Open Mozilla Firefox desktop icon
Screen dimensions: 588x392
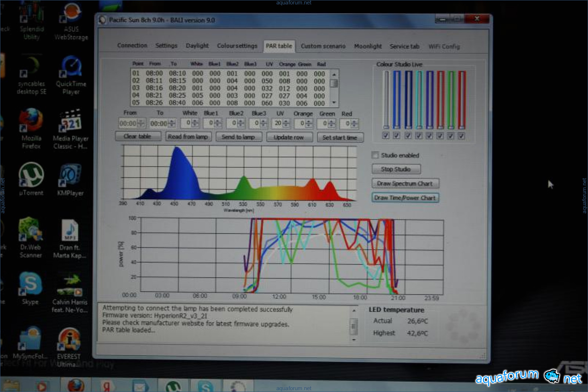pos(31,122)
